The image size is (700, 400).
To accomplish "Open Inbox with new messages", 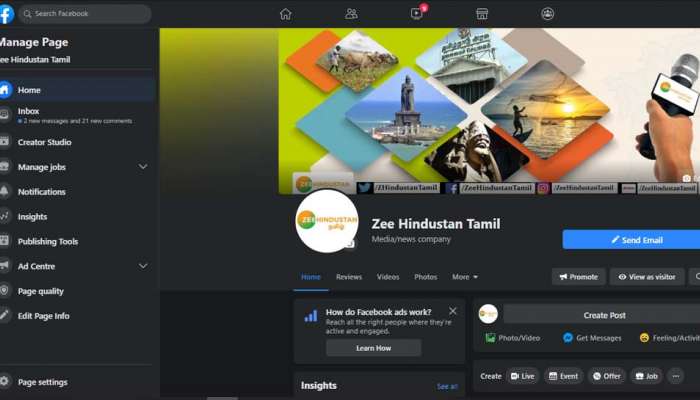I will pos(77,115).
